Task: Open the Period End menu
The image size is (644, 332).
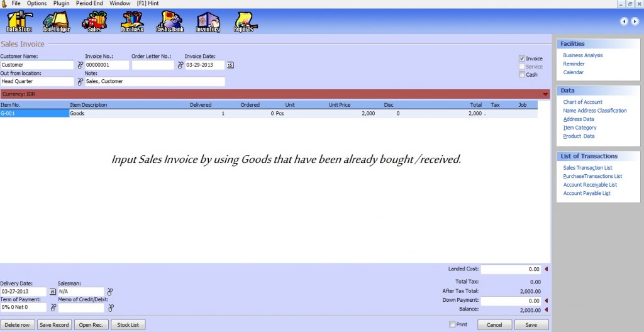Action: click(89, 4)
